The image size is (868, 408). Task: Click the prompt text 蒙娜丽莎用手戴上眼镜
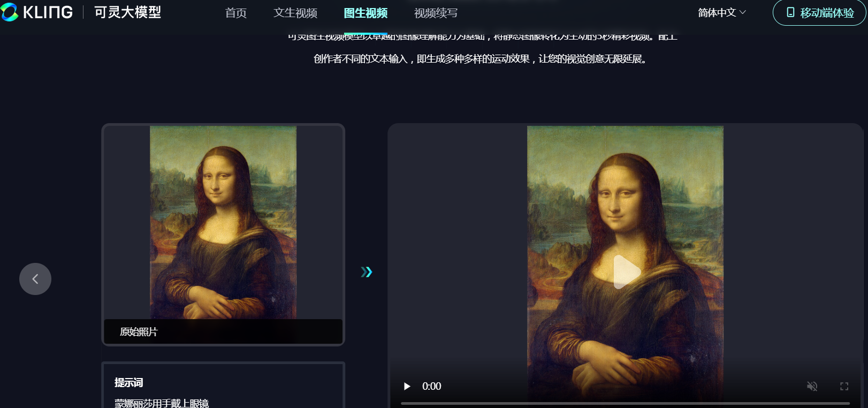(162, 403)
